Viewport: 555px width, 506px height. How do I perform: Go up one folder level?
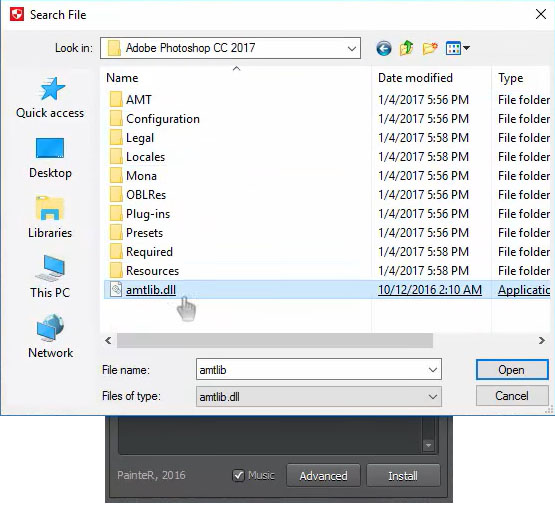(406, 48)
